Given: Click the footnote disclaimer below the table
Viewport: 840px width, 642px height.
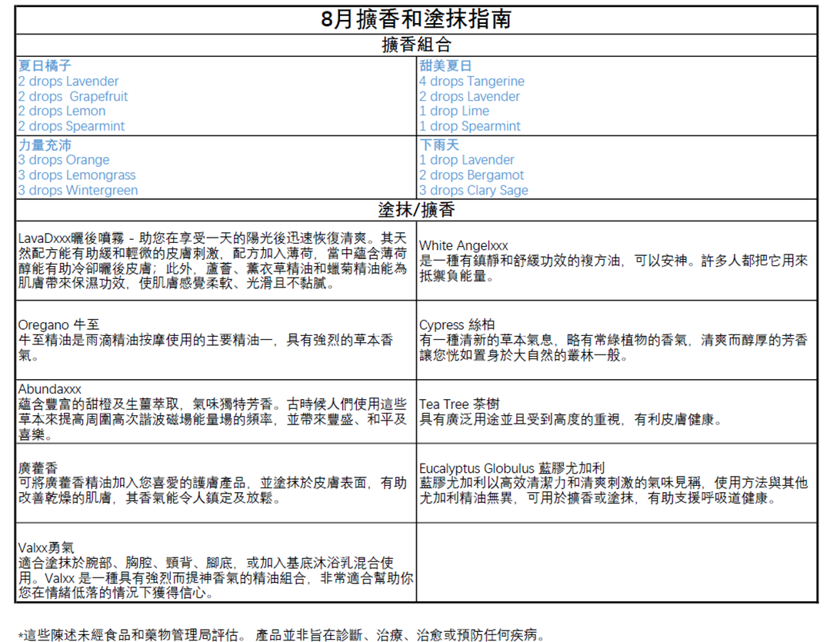Looking at the screenshot, I should point(281,635).
